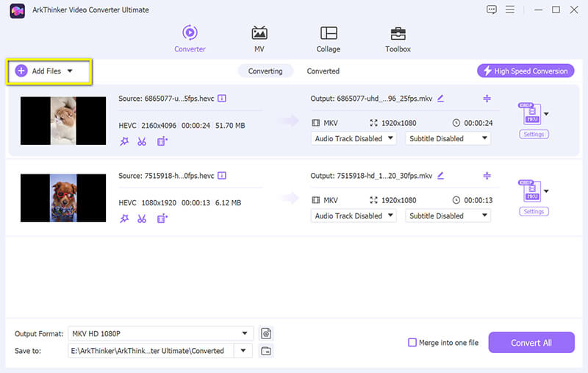Open the Toolbox tab
The height and width of the screenshot is (373, 588).
tap(398, 39)
